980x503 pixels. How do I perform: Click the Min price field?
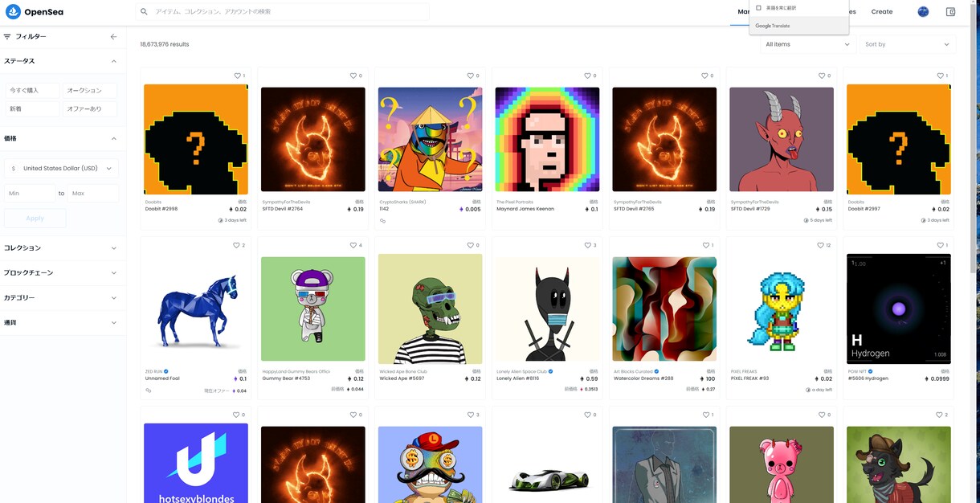point(30,193)
